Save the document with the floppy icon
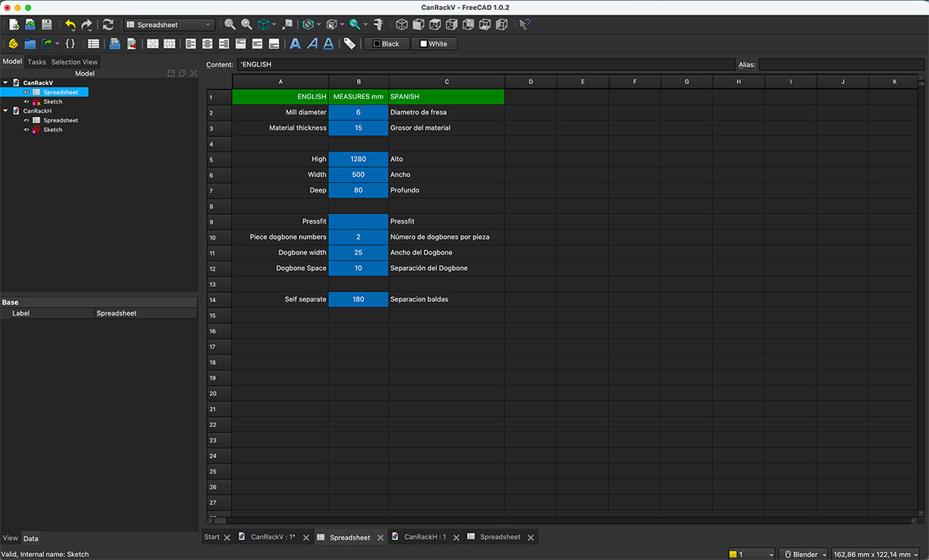This screenshot has height=560, width=929. pos(47,25)
